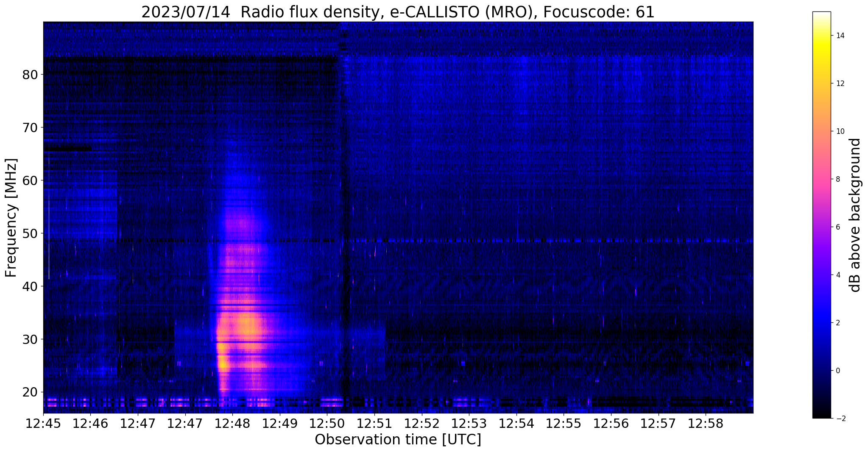Click the plot title mentioning e-CALLISTO (MRO)
This screenshot has width=868, height=452.
(x=398, y=11)
